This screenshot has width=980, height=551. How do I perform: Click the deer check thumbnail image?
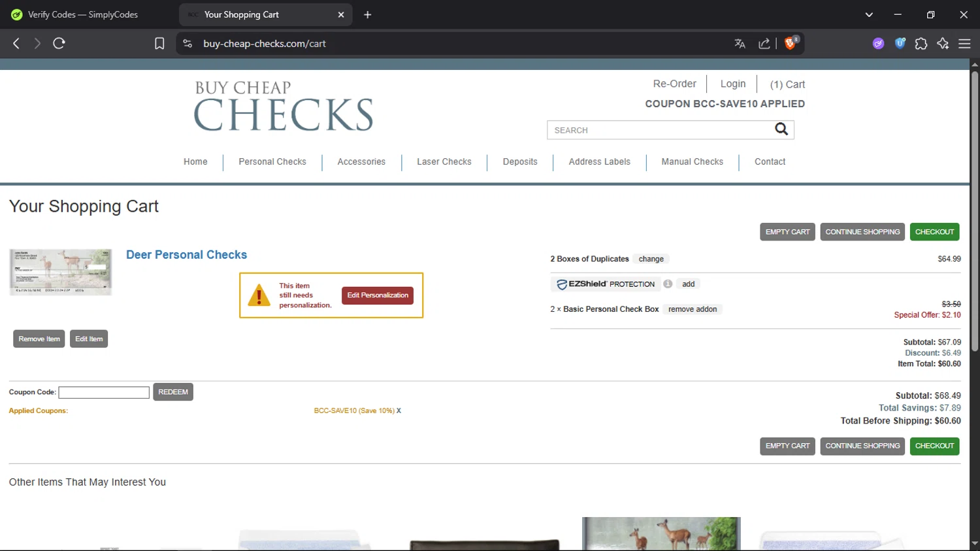click(61, 272)
